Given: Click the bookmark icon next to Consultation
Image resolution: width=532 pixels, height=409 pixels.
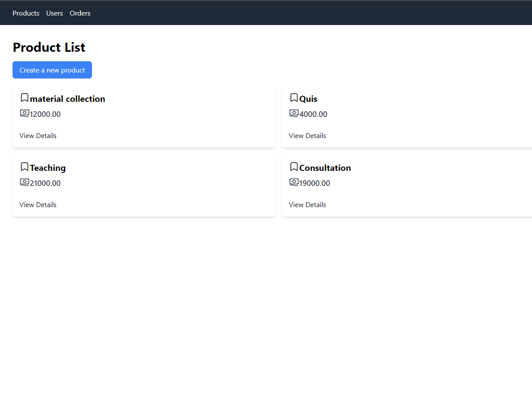Looking at the screenshot, I should coord(294,167).
